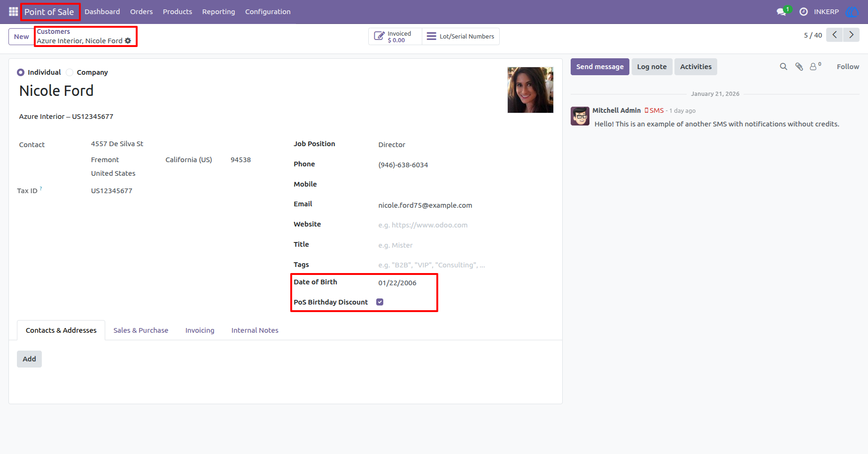Screen dimensions: 868x454
Task: Go to the next record arrow
Action: (x=851, y=35)
